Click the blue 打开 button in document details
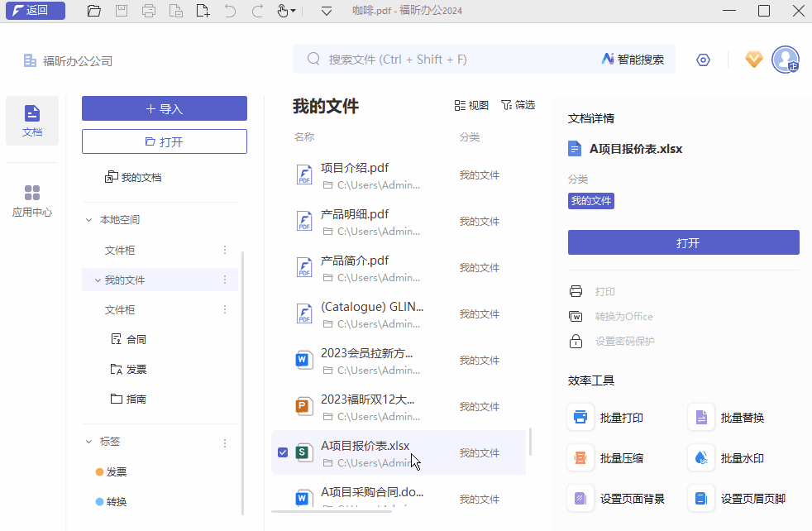This screenshot has height=531, width=812. click(684, 242)
